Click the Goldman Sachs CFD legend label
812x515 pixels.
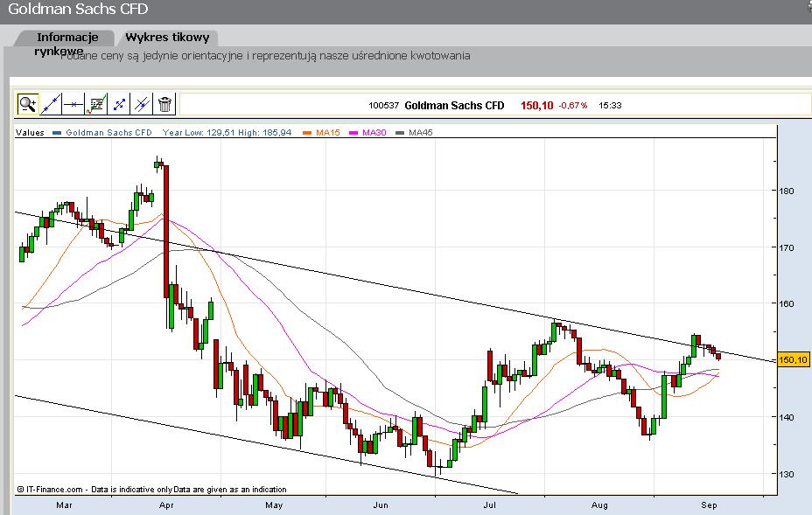[108, 133]
